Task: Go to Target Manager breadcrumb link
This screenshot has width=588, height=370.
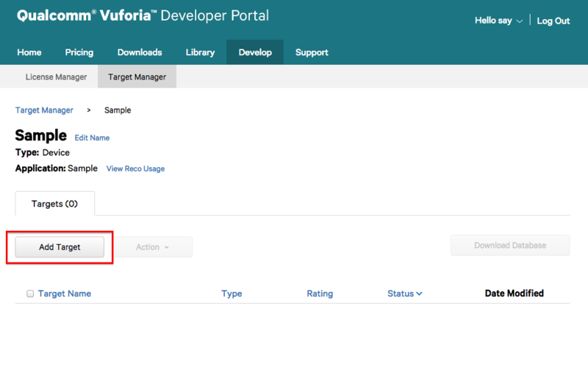Action: pos(44,110)
